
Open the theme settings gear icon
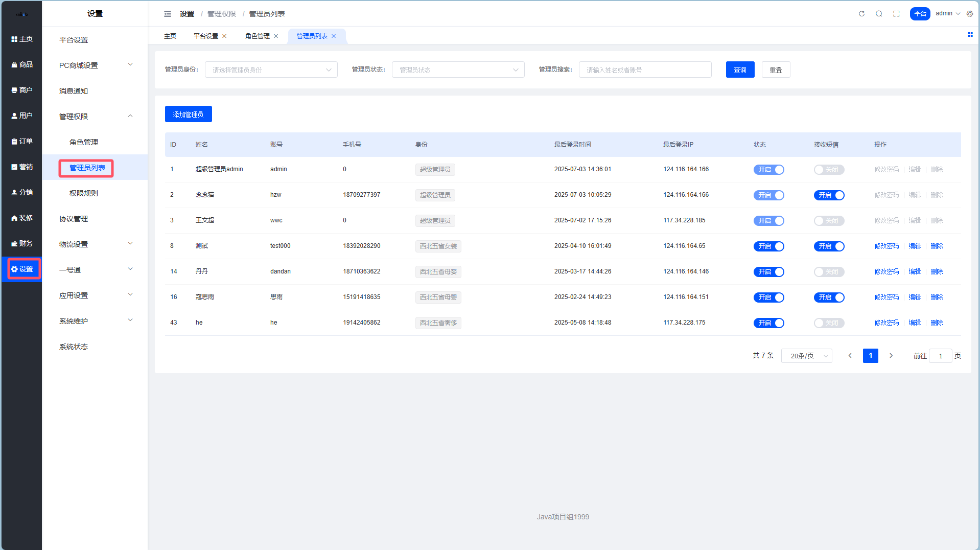coord(970,14)
